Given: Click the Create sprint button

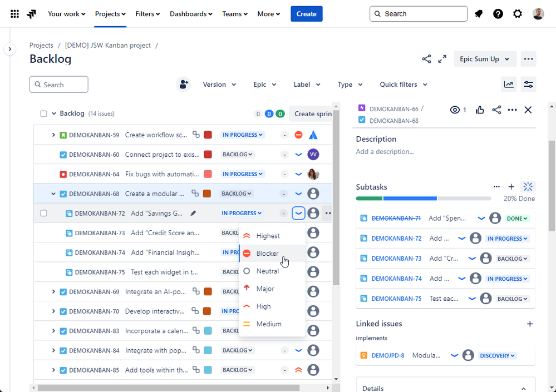Looking at the screenshot, I should click(x=311, y=113).
